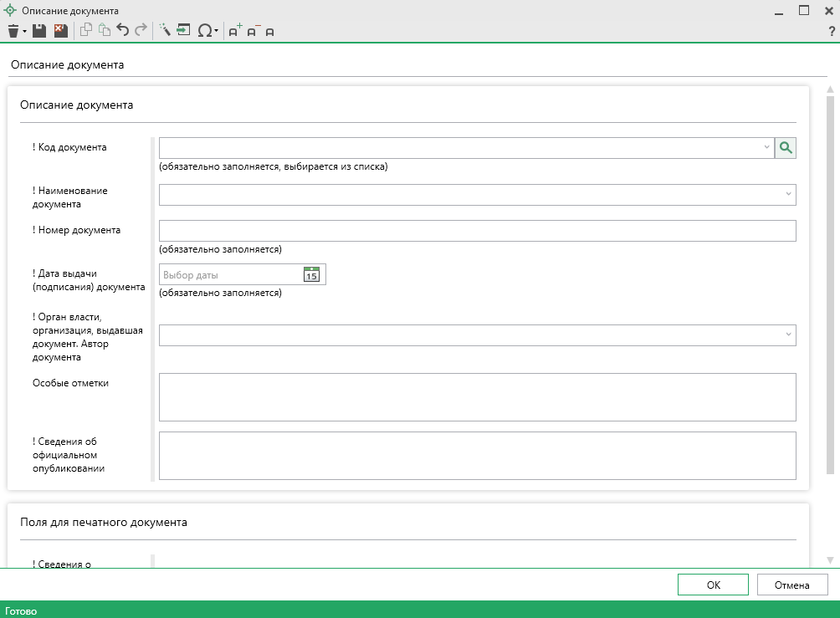Click the floppy disk save icon
This screenshot has width=840, height=618.
point(38,31)
